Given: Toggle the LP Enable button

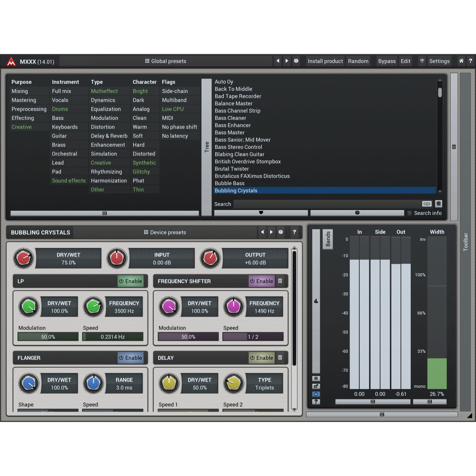Looking at the screenshot, I should click(x=131, y=281).
